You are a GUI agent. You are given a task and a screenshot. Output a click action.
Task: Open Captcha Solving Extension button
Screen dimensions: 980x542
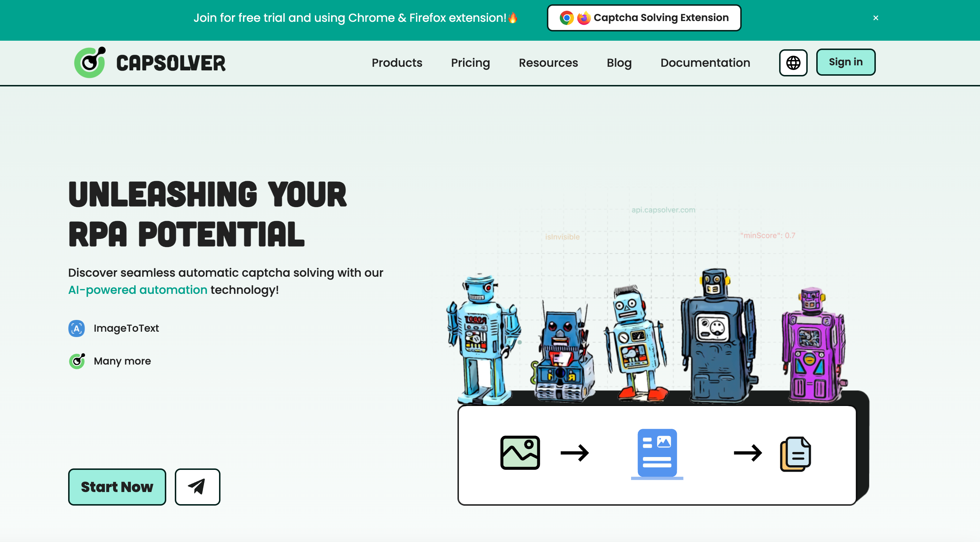pyautogui.click(x=644, y=18)
